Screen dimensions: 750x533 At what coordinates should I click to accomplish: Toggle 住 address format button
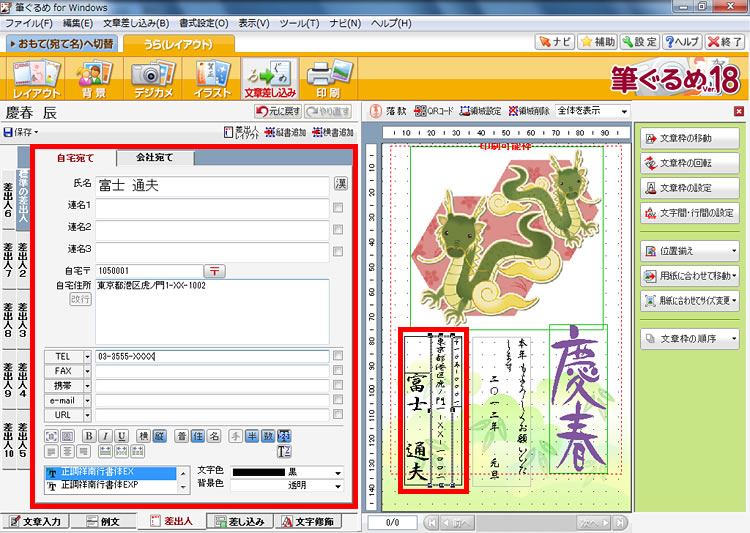tap(198, 436)
